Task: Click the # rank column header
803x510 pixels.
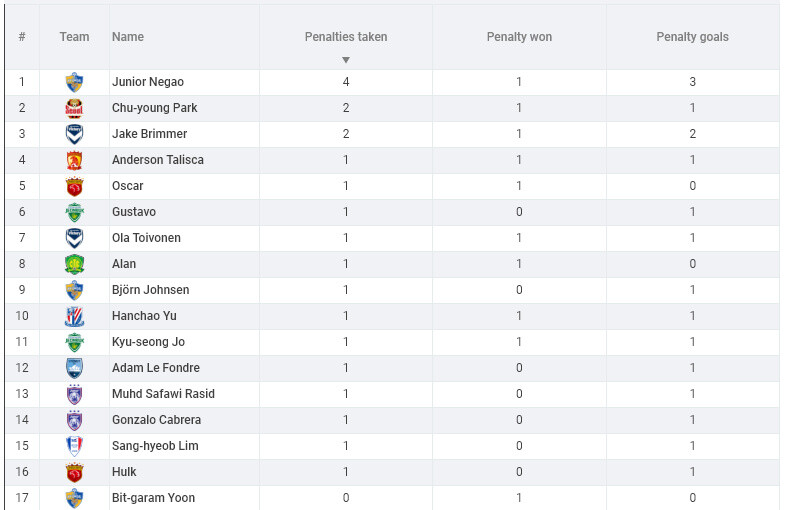Action: pyautogui.click(x=21, y=37)
